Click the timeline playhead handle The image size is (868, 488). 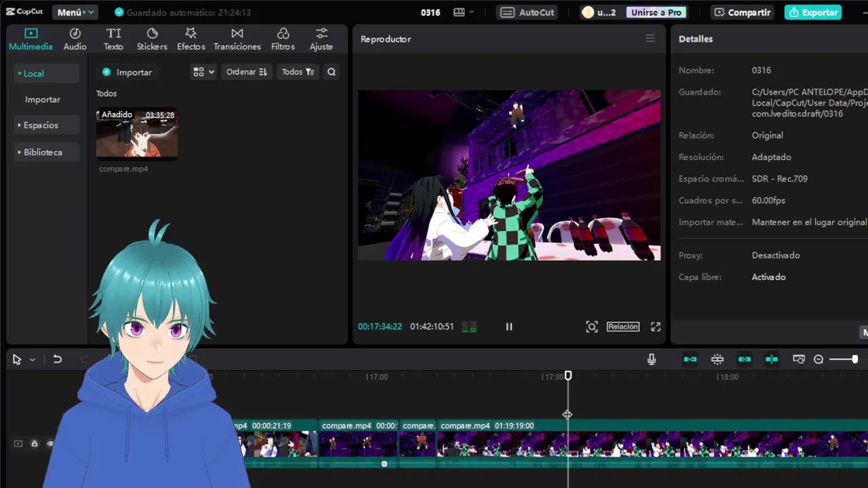(x=568, y=375)
